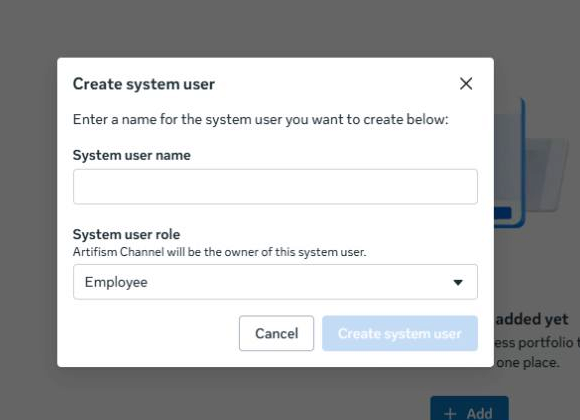Viewport: 580px width, 420px height.
Task: Click the 'Enter a name for the system user' text
Action: pyautogui.click(x=260, y=120)
